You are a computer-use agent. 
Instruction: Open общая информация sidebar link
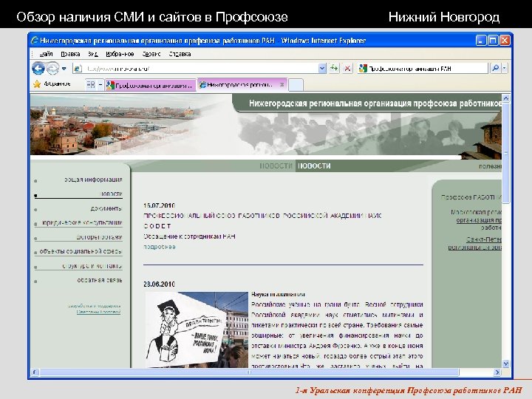point(93,180)
